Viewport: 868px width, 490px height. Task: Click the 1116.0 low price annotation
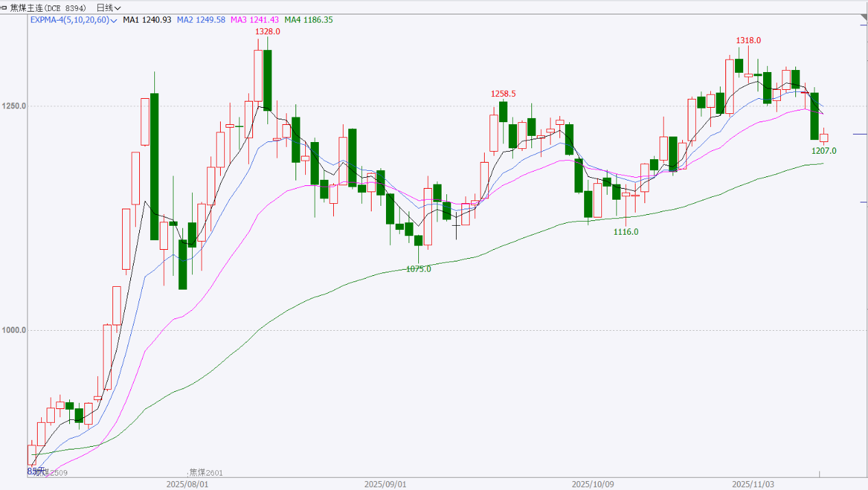(x=625, y=232)
